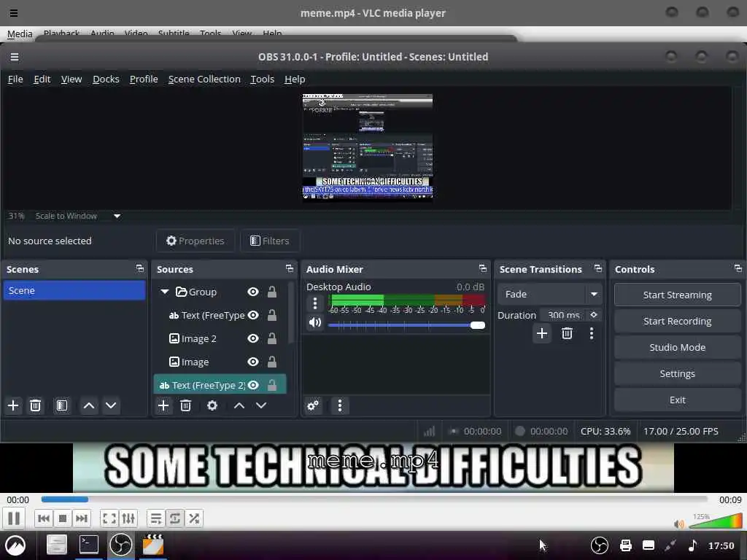Adjust Desktop Audio volume slider
Screen dimensions: 747x560
pos(406,325)
